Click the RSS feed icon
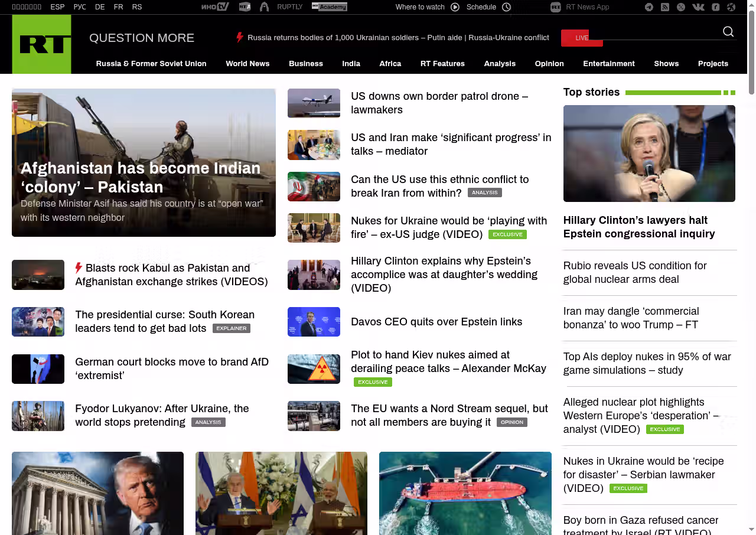Screen dimensions: 756x535 pos(665,7)
